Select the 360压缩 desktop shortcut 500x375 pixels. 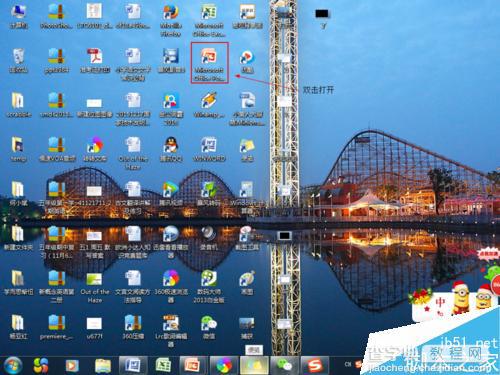pos(133,327)
